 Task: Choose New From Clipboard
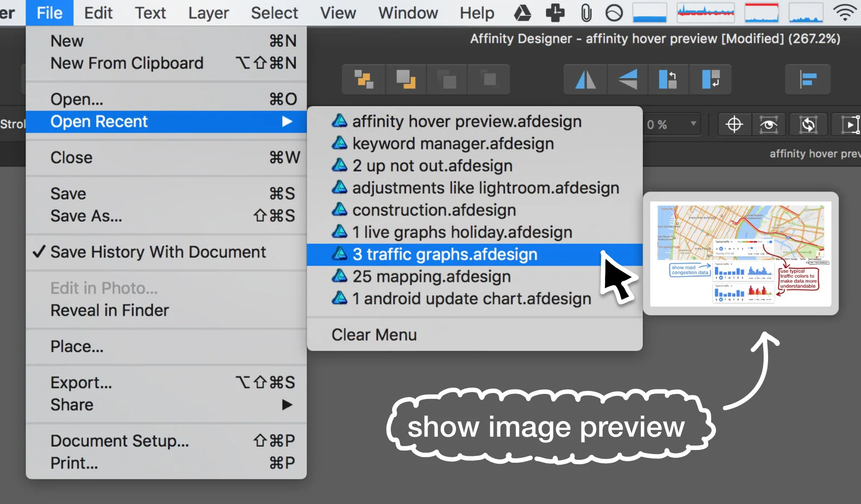tap(166, 63)
